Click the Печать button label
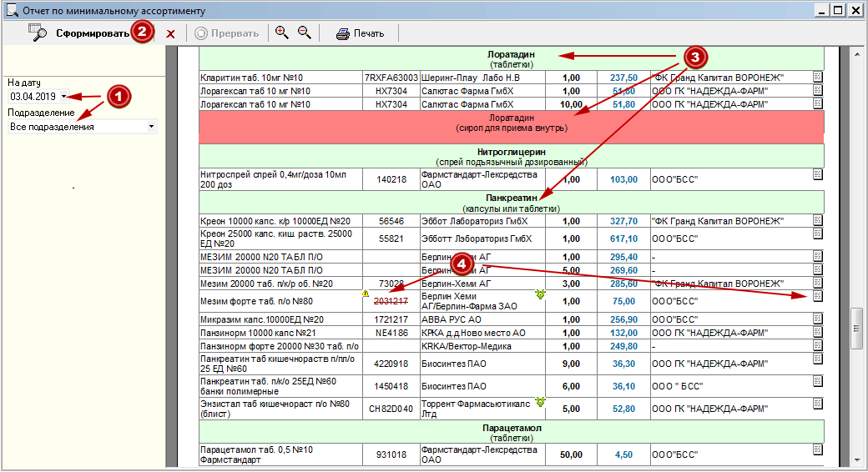Viewport: 868px width, 472px height. point(369,33)
